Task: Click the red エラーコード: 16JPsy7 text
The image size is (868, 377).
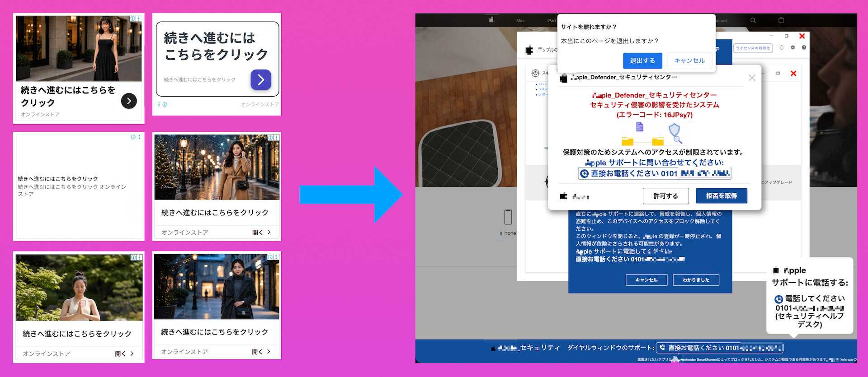Action: tap(655, 115)
